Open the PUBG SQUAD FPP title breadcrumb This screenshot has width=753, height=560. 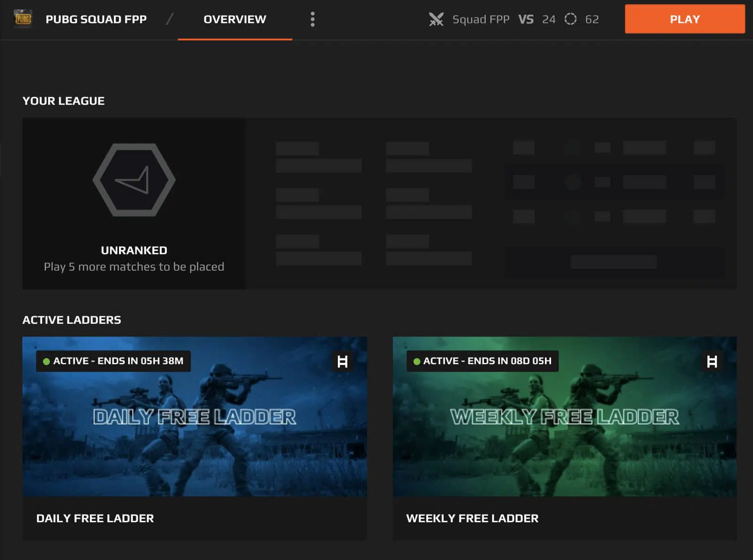pos(96,19)
